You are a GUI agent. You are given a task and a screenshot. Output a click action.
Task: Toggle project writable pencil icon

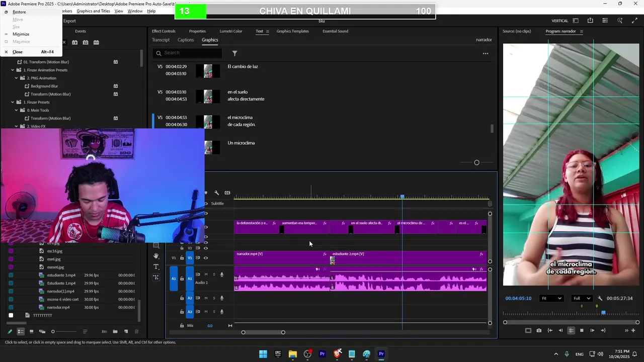pyautogui.click(x=10, y=331)
